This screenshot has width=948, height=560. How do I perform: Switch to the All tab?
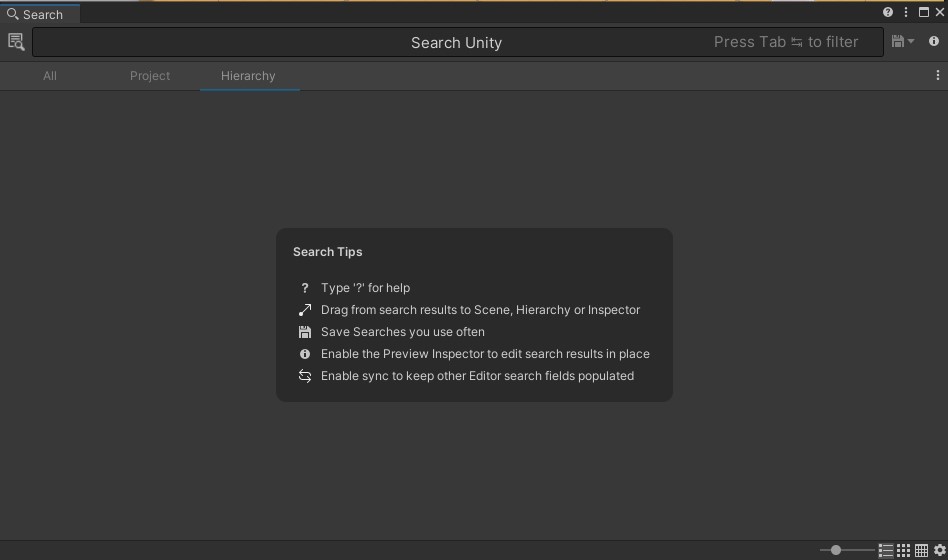[x=50, y=76]
